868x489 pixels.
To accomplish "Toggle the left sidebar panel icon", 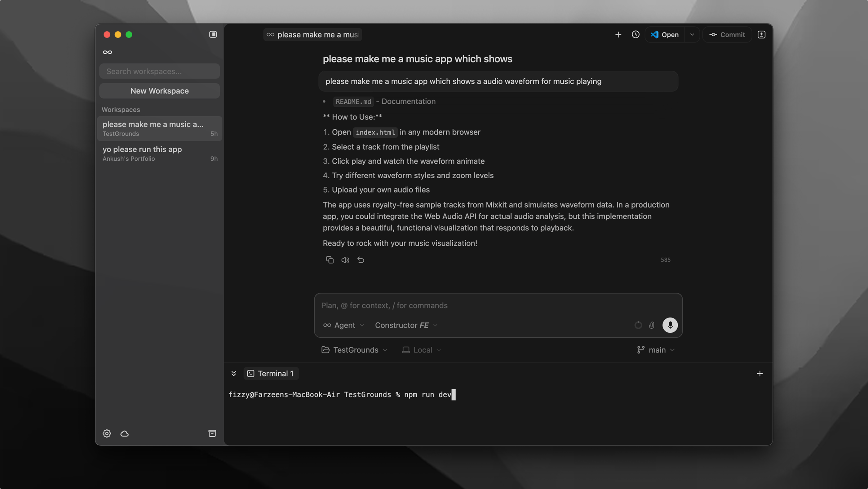I will pos(213,34).
